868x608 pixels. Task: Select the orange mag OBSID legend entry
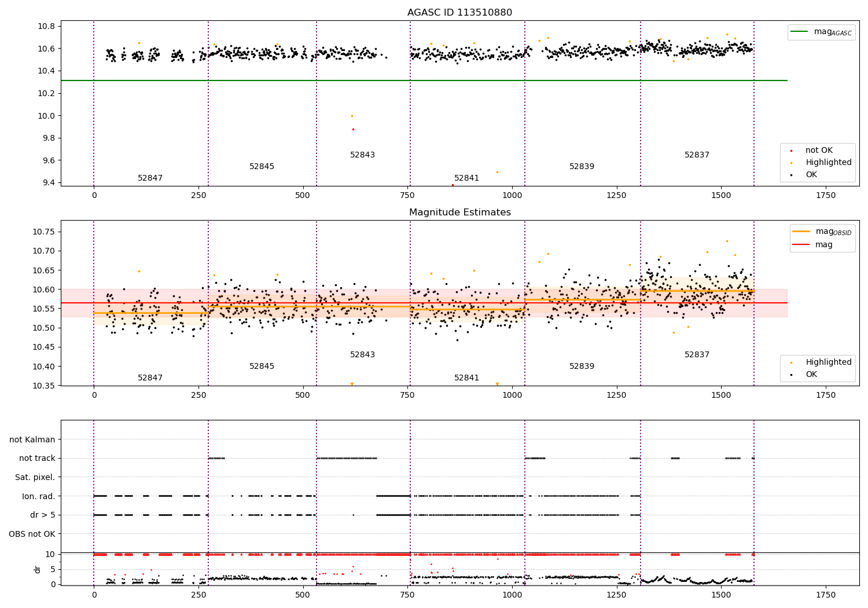point(822,232)
